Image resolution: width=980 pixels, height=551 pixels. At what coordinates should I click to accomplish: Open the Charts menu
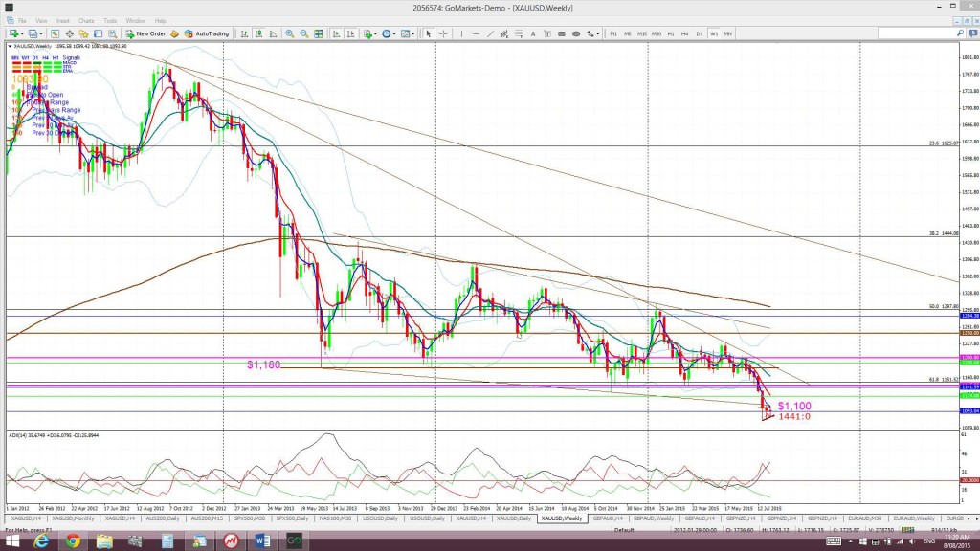point(86,21)
